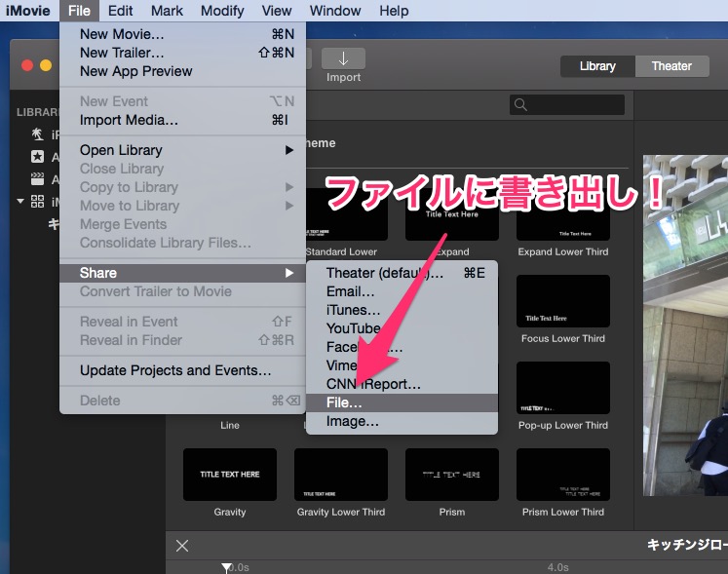Expand the Open Library submenu arrow
Viewport: 728px width, 574px height.
(289, 150)
